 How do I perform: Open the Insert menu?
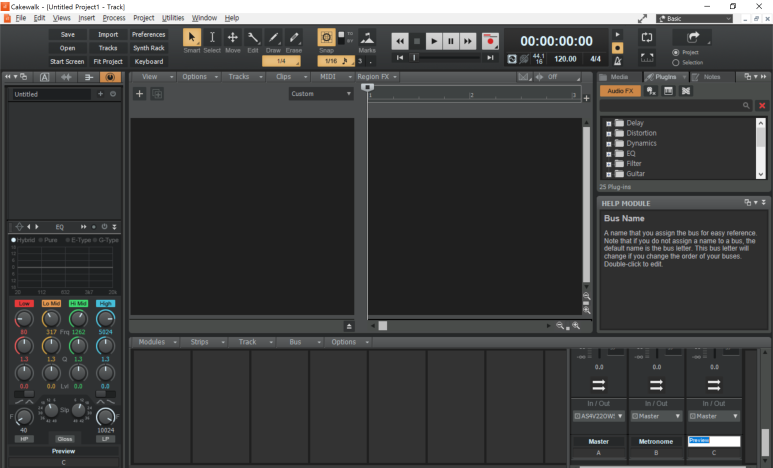pos(87,18)
